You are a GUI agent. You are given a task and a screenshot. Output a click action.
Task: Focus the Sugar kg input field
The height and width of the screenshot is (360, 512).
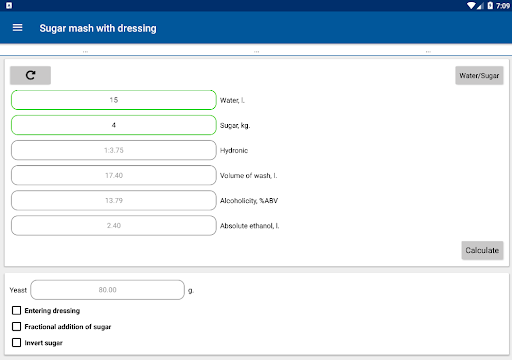(x=114, y=125)
